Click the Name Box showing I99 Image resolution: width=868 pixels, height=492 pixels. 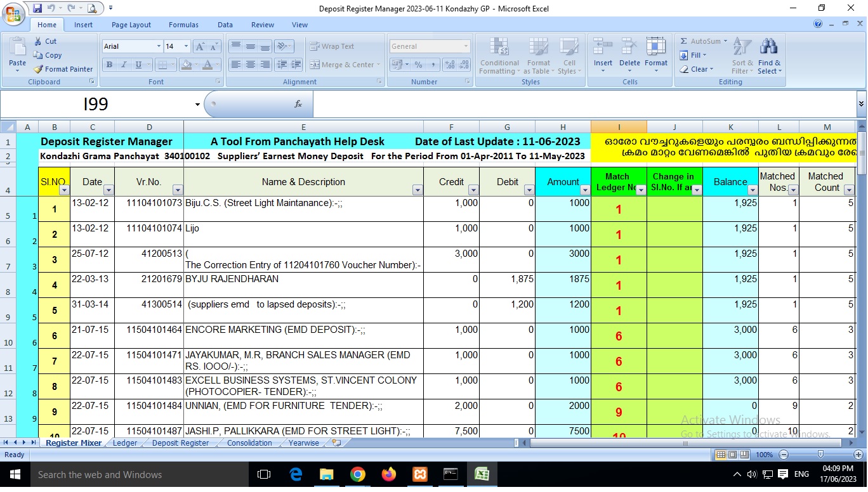(95, 104)
